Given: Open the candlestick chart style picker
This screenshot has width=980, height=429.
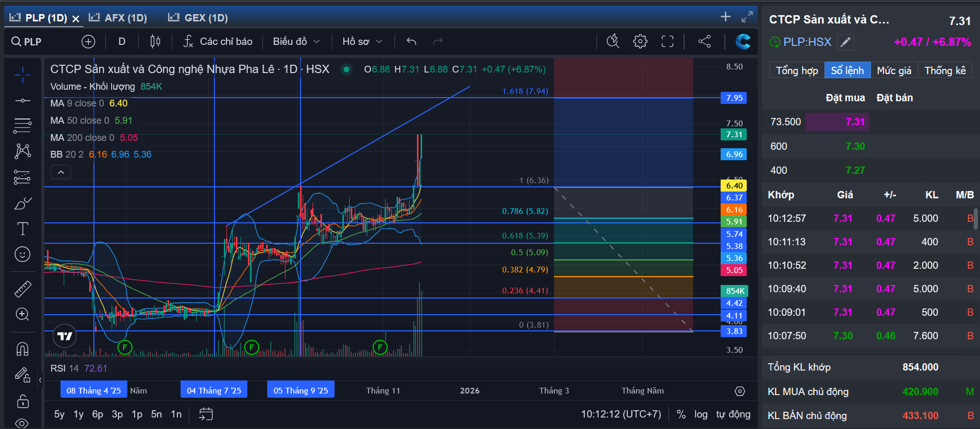Looking at the screenshot, I should point(156,42).
